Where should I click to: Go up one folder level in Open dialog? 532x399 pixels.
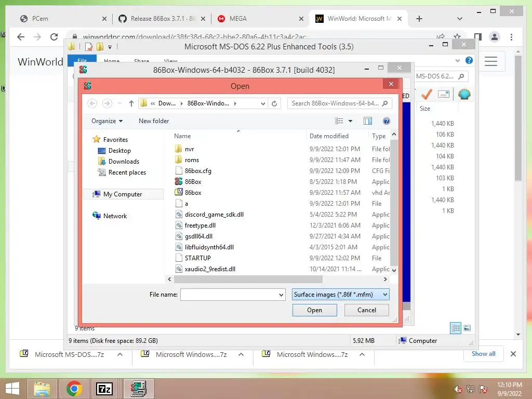click(131, 103)
